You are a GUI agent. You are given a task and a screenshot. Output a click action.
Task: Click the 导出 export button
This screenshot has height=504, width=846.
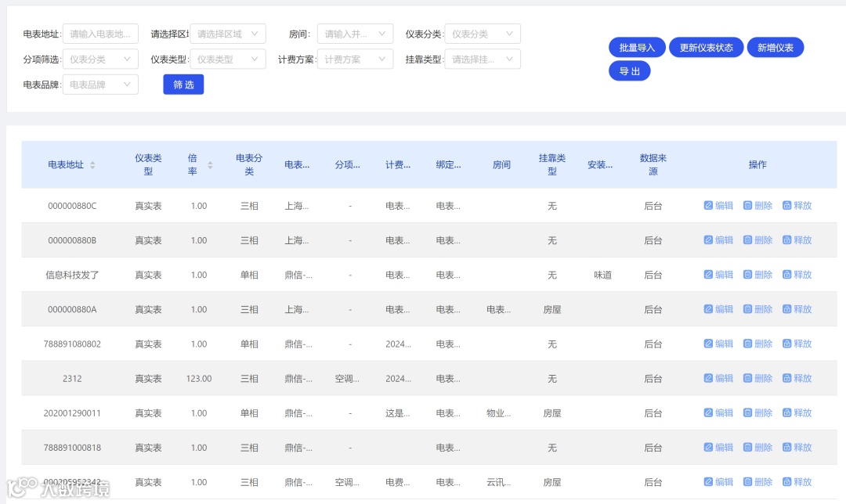629,71
